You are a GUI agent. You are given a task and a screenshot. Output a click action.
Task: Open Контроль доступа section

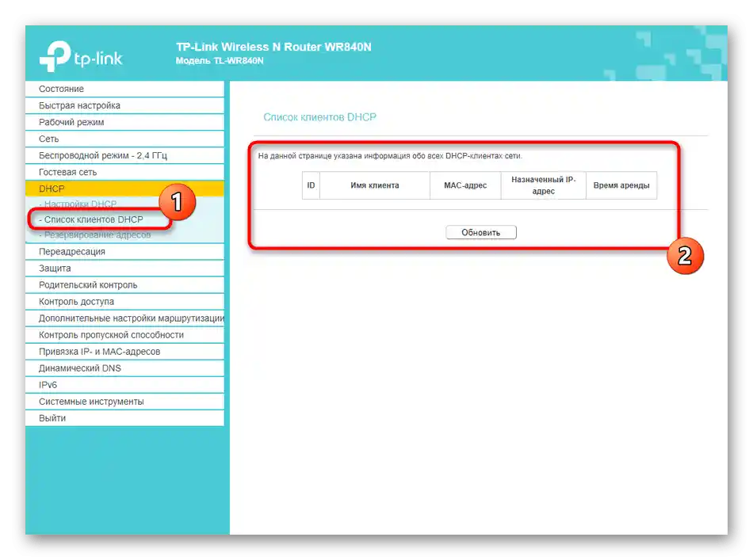(x=125, y=301)
